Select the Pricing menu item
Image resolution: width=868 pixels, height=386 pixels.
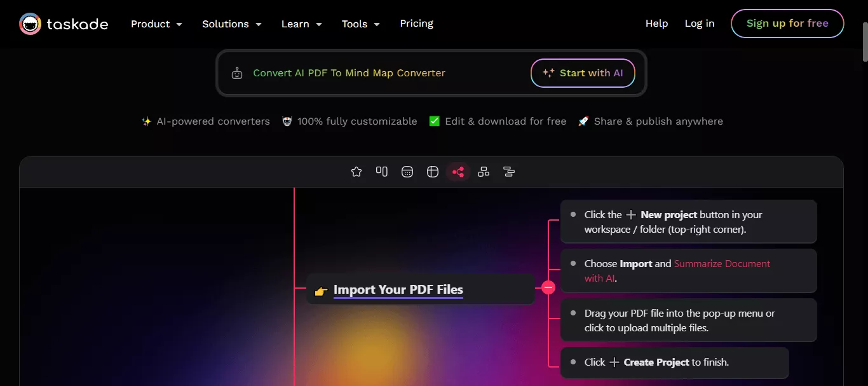(x=416, y=24)
